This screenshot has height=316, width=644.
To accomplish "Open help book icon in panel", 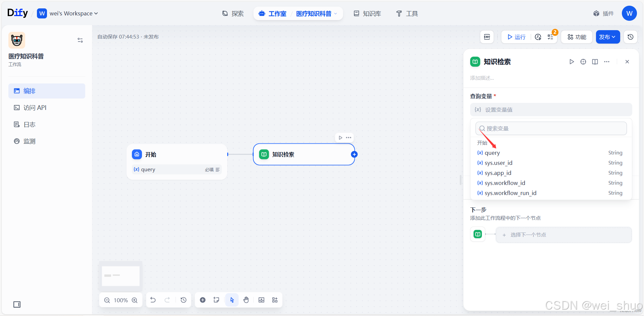I will [595, 62].
